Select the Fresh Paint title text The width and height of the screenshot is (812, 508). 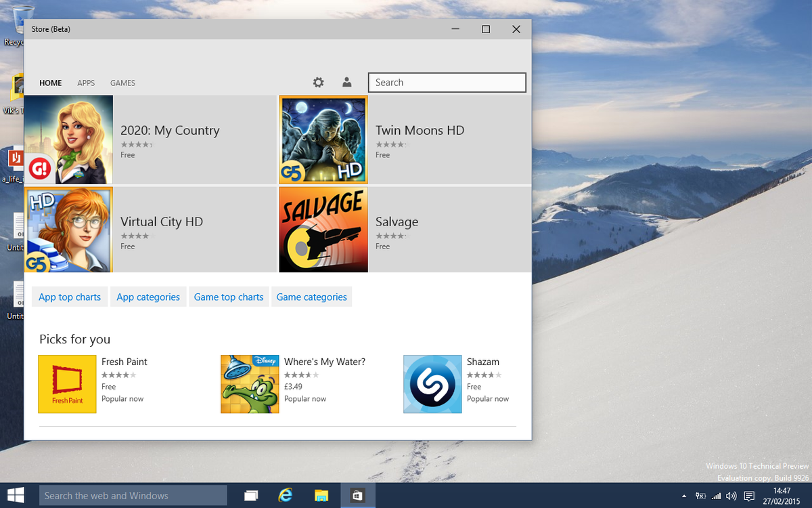[x=125, y=362]
